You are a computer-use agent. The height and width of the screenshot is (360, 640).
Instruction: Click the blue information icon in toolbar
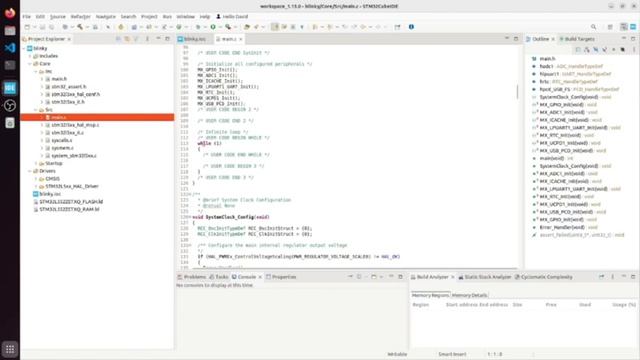411,27
